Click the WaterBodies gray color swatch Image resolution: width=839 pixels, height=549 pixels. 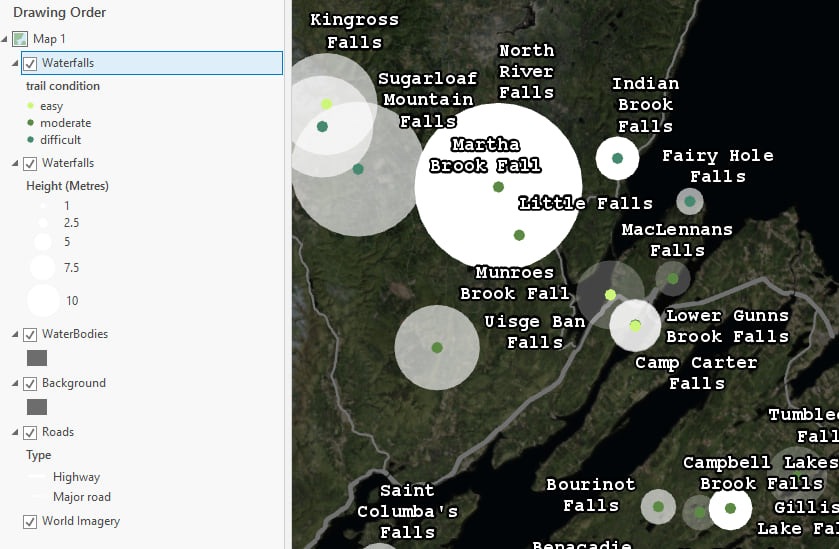37,358
